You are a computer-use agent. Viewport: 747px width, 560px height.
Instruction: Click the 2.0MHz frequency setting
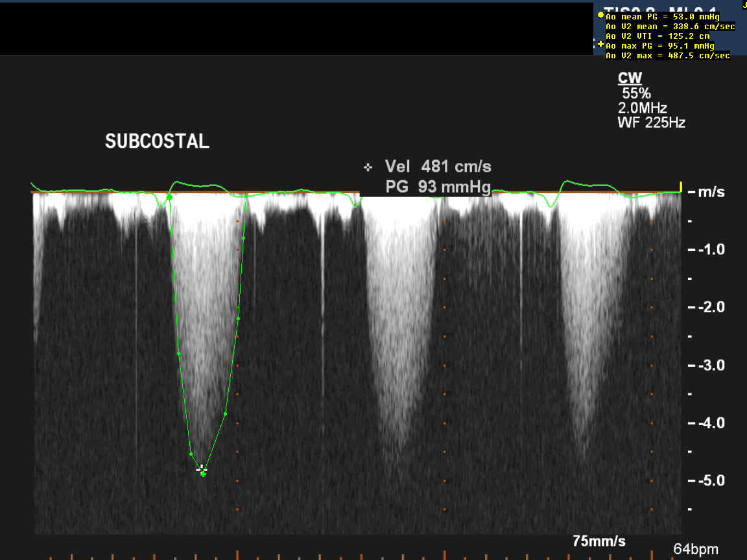pyautogui.click(x=643, y=108)
